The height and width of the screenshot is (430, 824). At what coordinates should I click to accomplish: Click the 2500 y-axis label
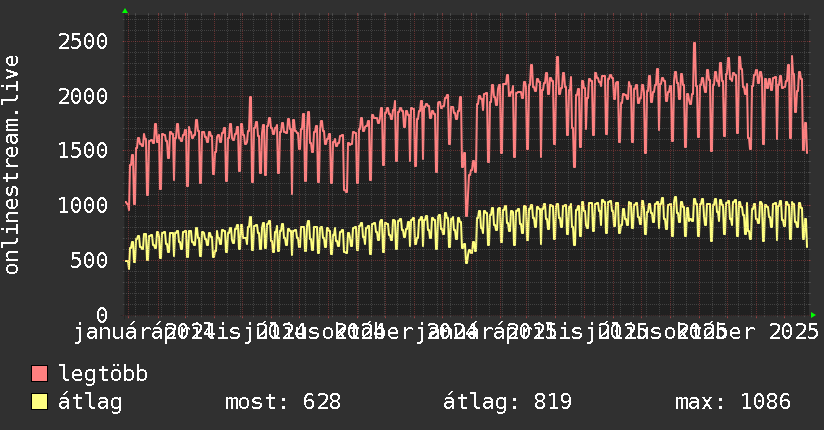click(x=83, y=42)
